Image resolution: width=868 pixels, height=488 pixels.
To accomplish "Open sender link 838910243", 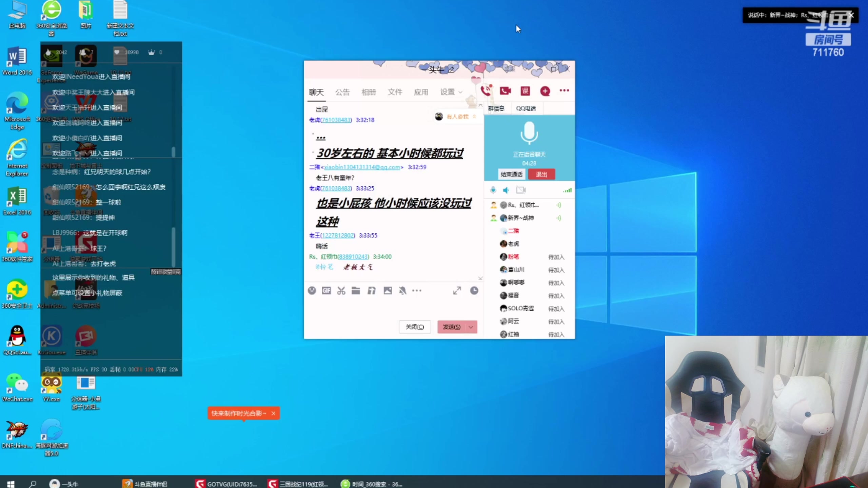I will point(353,257).
